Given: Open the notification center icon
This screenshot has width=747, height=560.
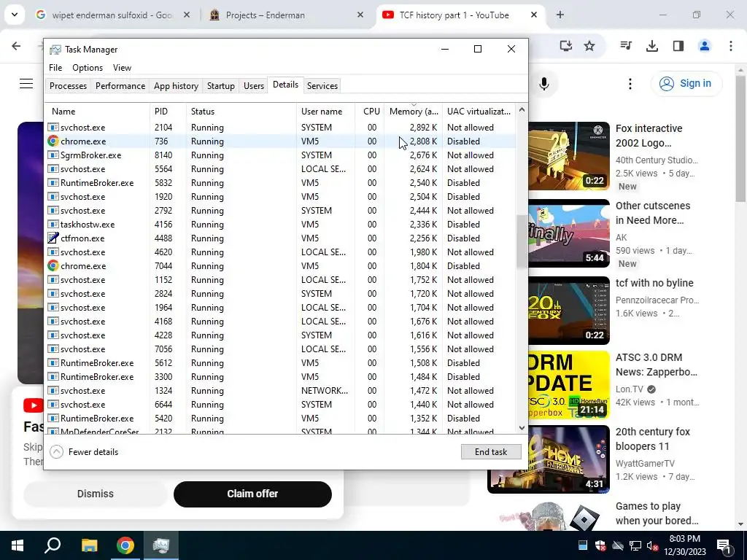Looking at the screenshot, I should coord(724,545).
